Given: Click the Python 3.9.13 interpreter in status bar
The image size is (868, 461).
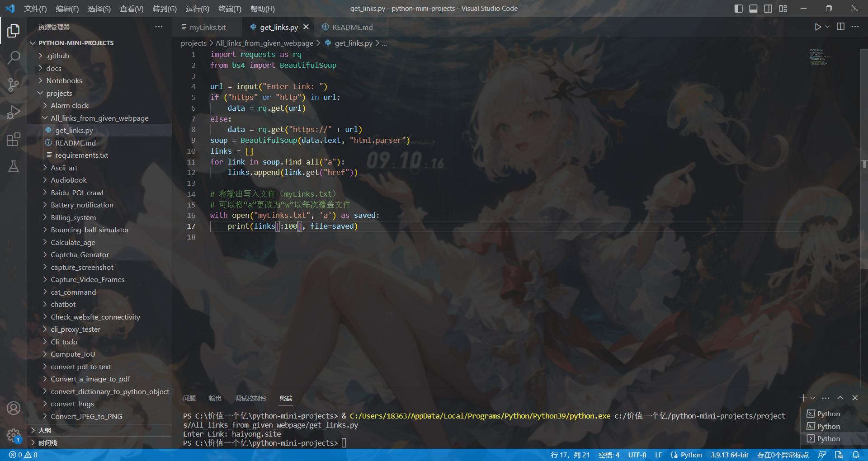Looking at the screenshot, I should pyautogui.click(x=731, y=455).
